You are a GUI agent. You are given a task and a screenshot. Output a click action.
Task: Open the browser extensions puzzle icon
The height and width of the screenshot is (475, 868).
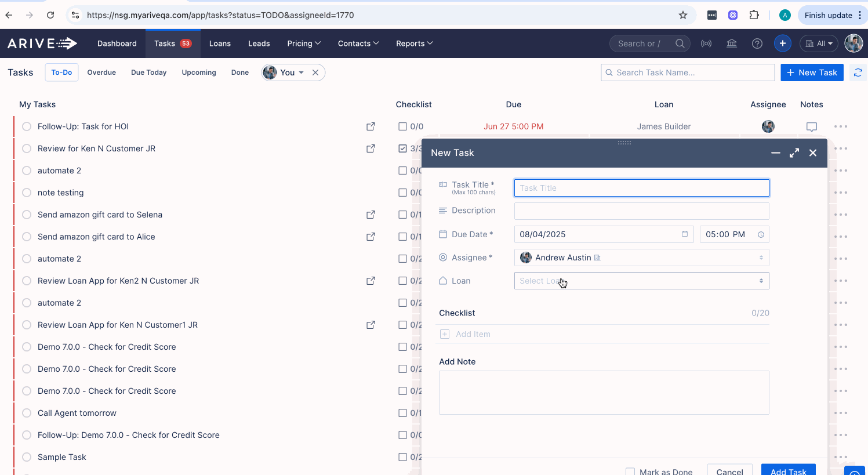(754, 15)
